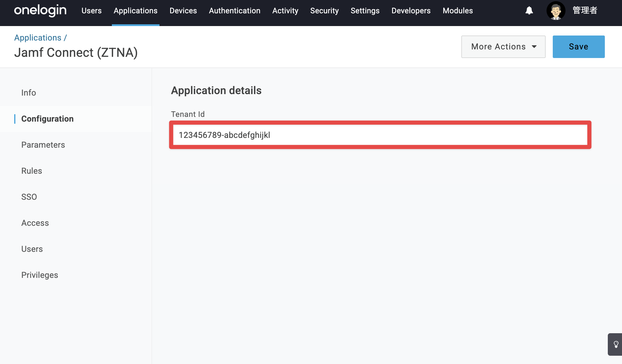Image resolution: width=622 pixels, height=364 pixels.
Task: Open the Applications menu
Action: point(136,11)
